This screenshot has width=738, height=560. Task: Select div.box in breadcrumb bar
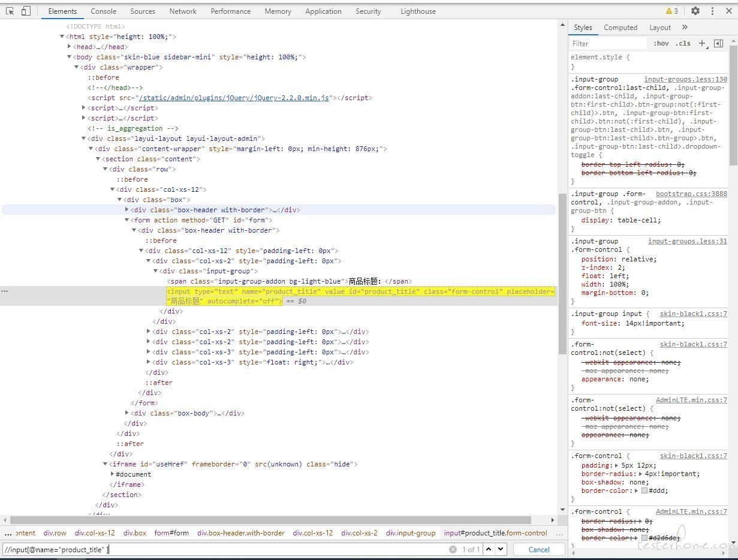pyautogui.click(x=135, y=533)
